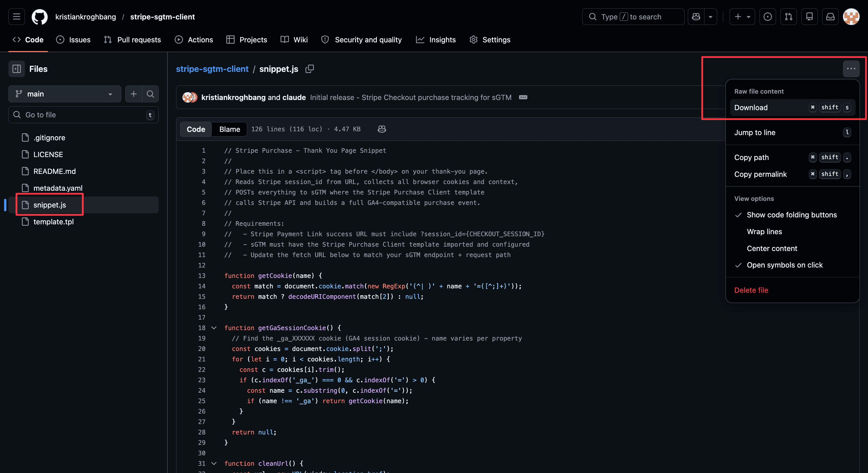
Task: Select Download from the file menu
Action: click(x=751, y=108)
